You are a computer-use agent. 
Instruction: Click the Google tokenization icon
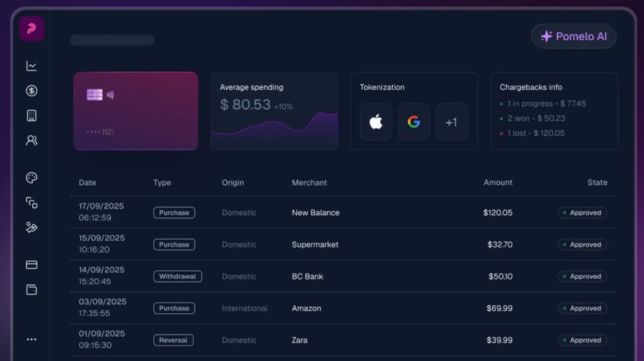414,122
